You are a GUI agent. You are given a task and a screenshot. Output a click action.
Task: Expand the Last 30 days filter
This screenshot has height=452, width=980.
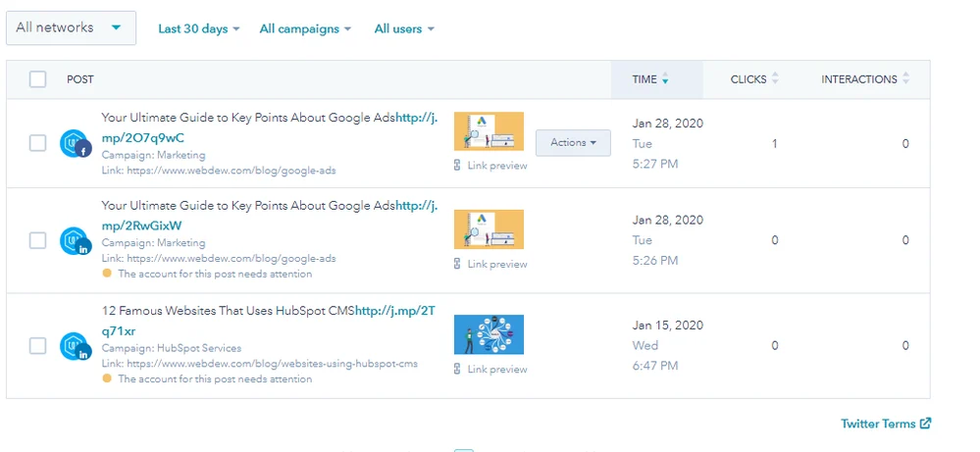click(199, 28)
